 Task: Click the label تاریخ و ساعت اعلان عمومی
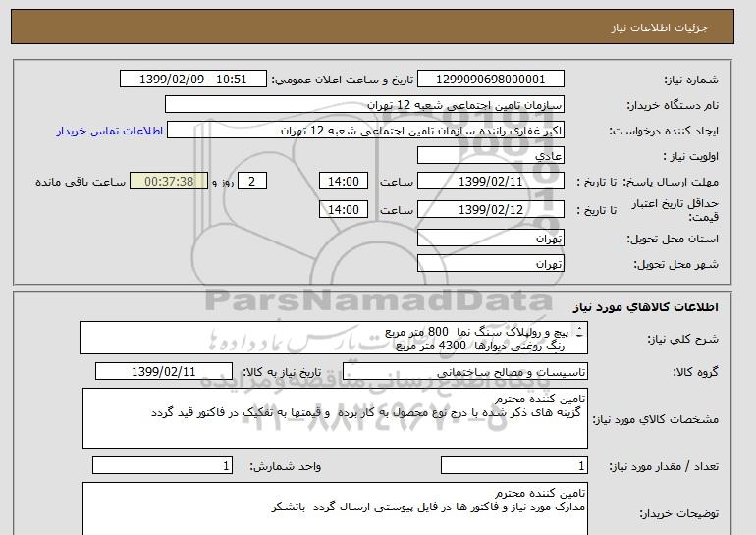343,80
